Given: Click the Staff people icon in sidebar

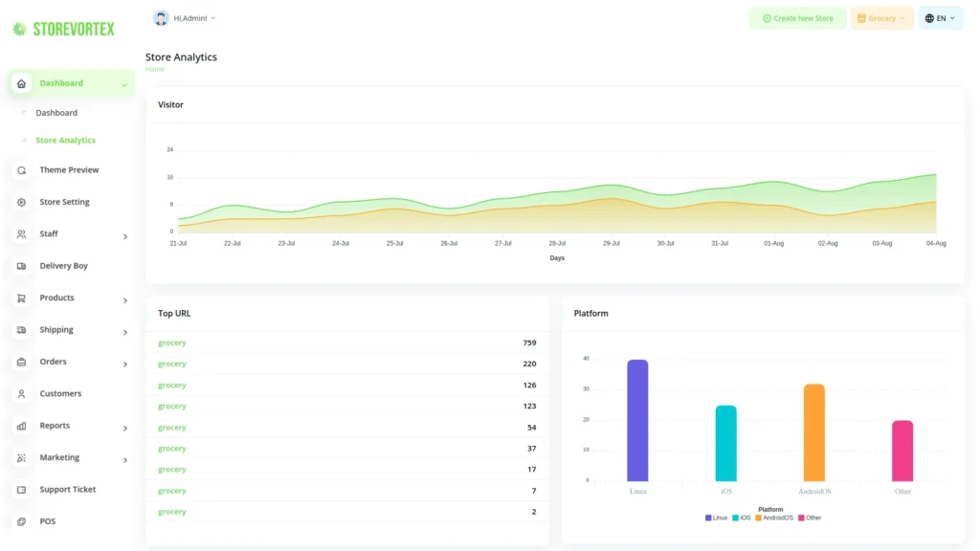Looking at the screenshot, I should tap(21, 233).
